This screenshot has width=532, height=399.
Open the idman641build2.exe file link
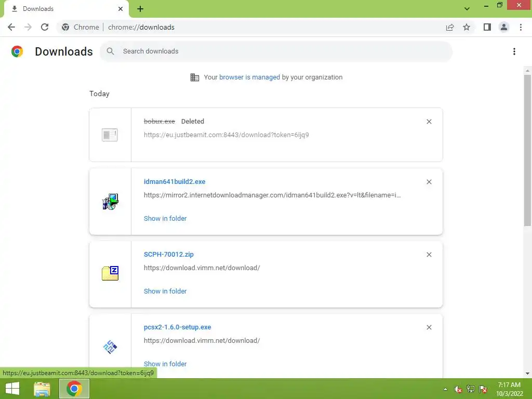pos(175,181)
